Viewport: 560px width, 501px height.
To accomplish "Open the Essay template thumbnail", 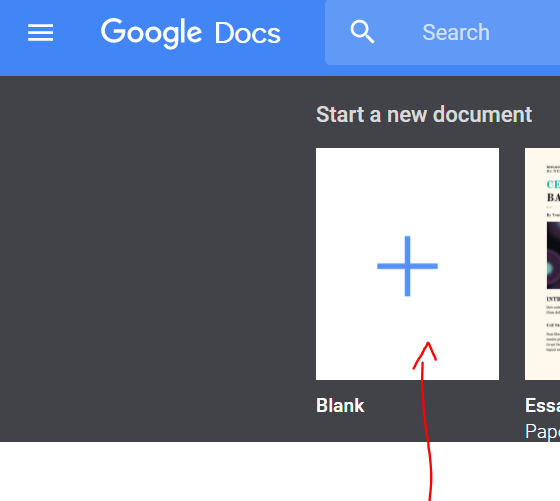I will click(x=542, y=264).
